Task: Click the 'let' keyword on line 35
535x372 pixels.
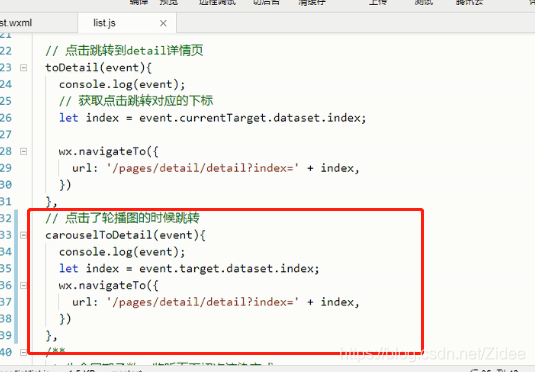Action: click(69, 268)
